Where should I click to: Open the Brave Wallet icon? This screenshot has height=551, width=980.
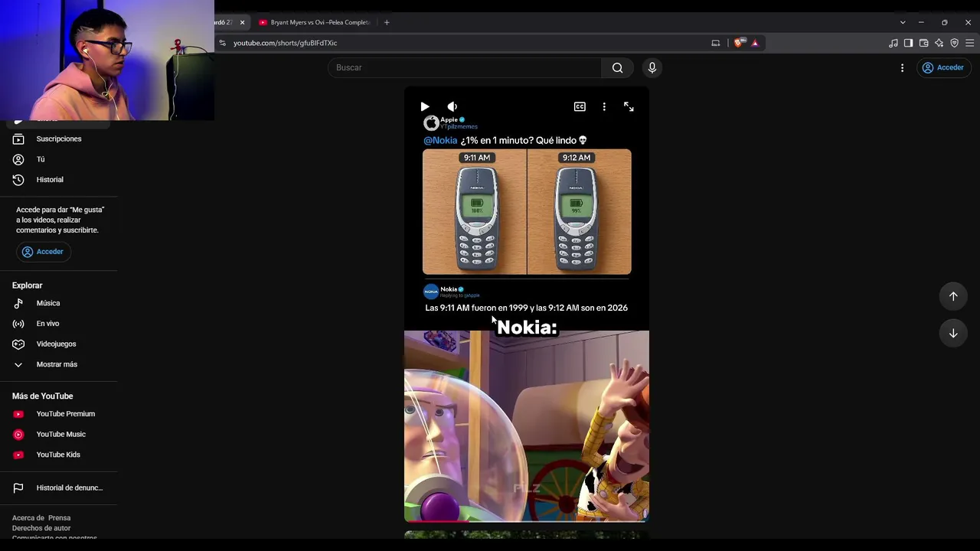923,43
